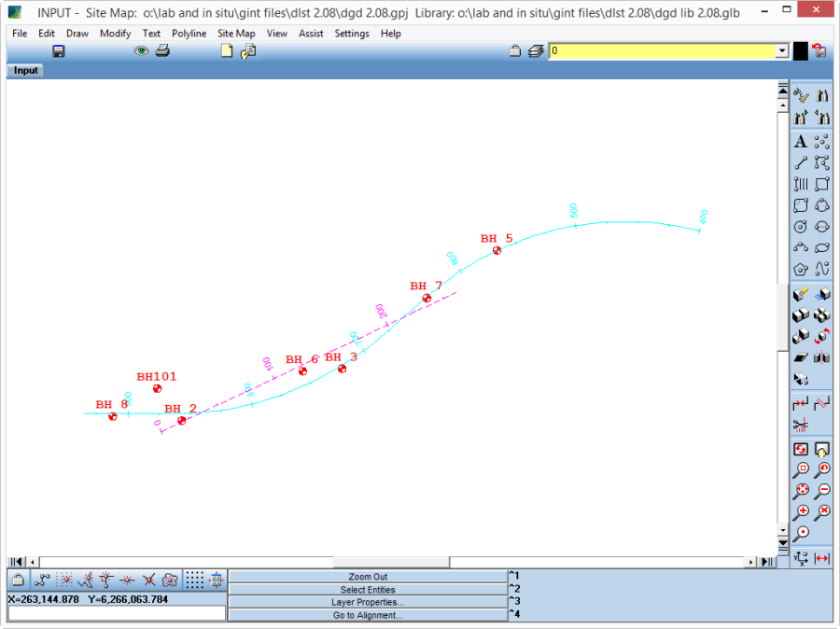Expand the current layer dropdown

[x=782, y=51]
